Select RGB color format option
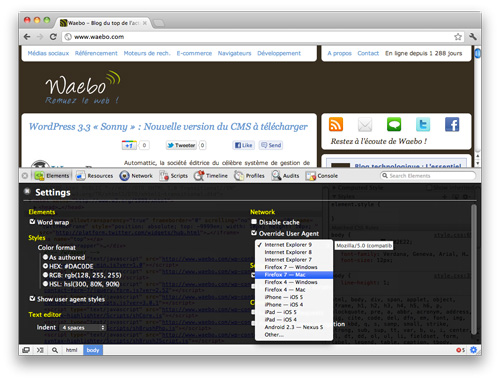The image size is (500, 381). coord(46,275)
